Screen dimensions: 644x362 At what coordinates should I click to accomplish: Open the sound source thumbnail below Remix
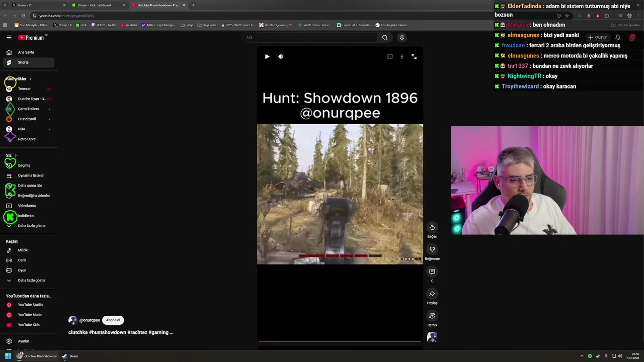(x=432, y=337)
